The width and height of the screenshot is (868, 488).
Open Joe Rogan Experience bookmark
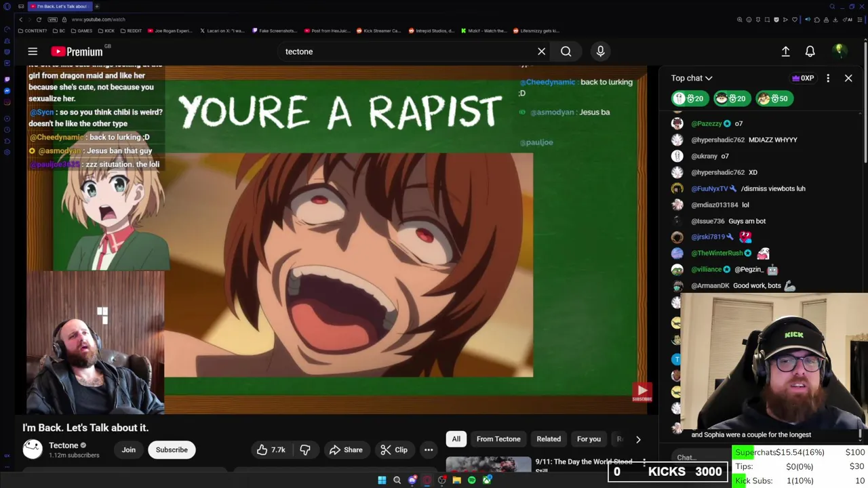point(170,30)
